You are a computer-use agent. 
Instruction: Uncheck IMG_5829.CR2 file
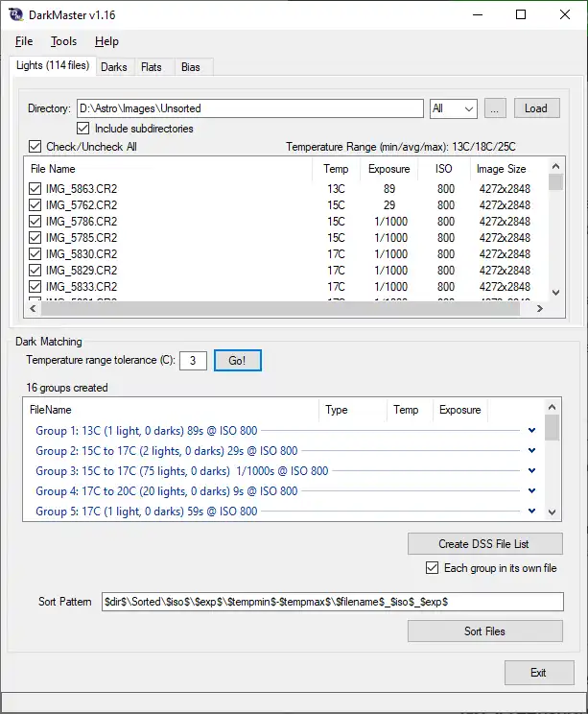coord(35,271)
